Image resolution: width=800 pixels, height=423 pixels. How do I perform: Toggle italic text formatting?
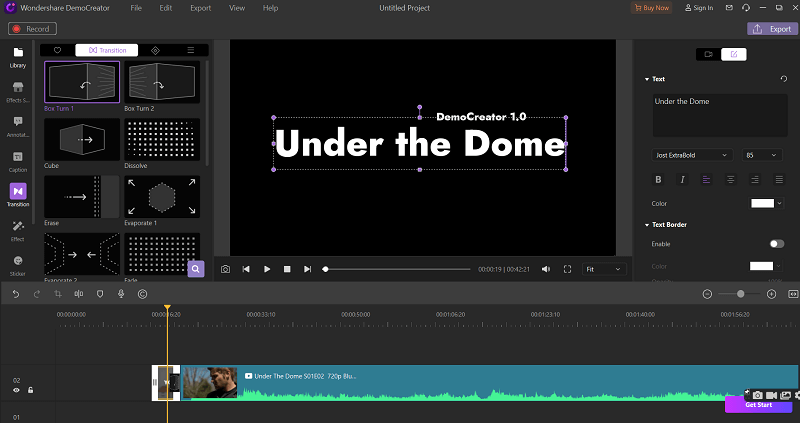point(682,180)
